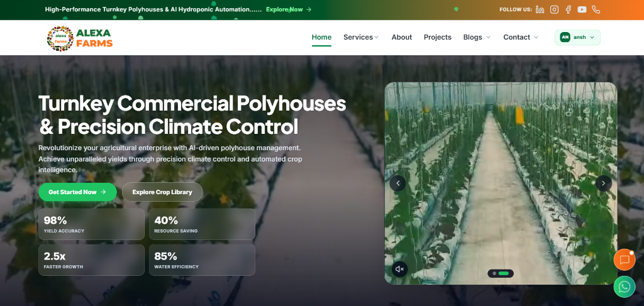Image resolution: width=644 pixels, height=306 pixels.
Task: Click the 85% Water Efficiency card
Action: tap(202, 260)
